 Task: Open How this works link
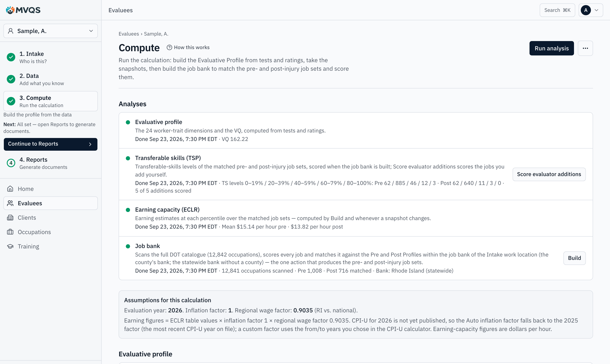pos(188,47)
